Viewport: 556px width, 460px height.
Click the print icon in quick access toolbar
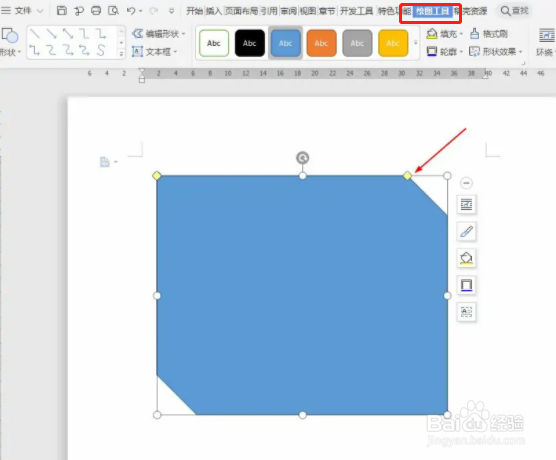(x=96, y=11)
